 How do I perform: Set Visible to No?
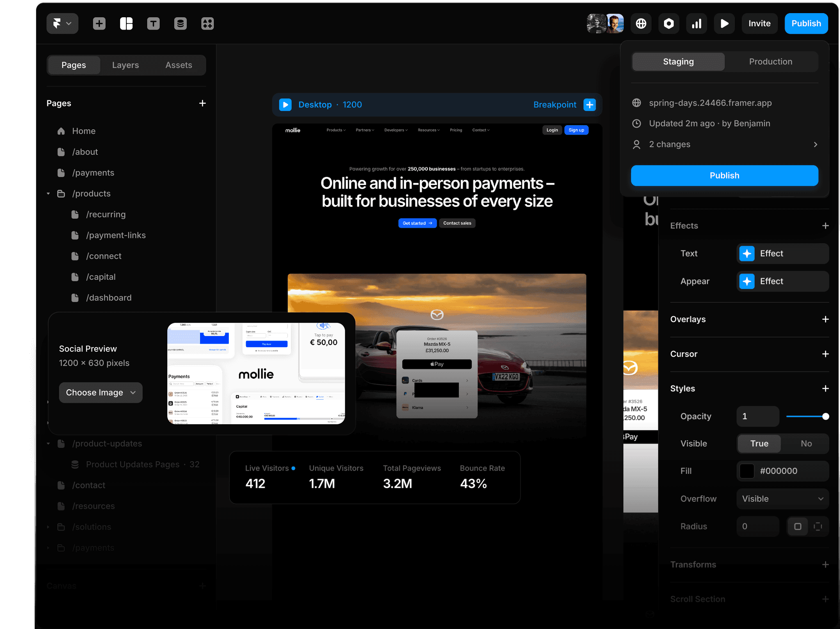pos(806,444)
